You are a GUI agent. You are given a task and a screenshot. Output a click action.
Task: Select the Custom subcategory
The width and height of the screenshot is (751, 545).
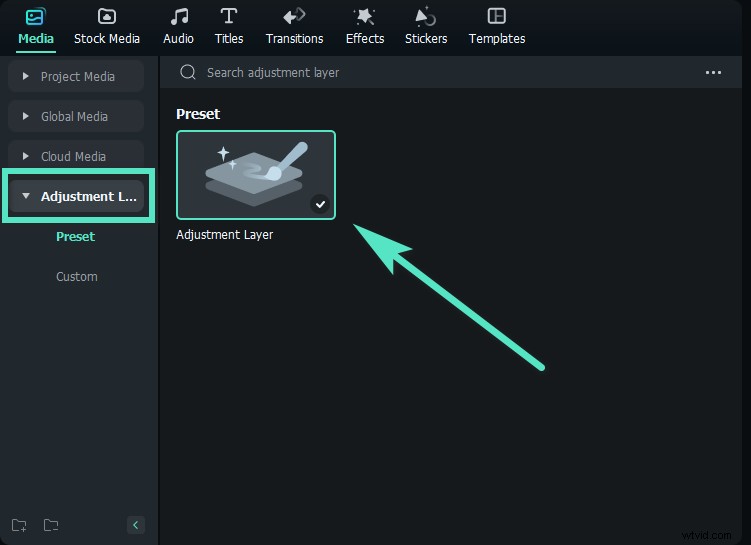77,277
